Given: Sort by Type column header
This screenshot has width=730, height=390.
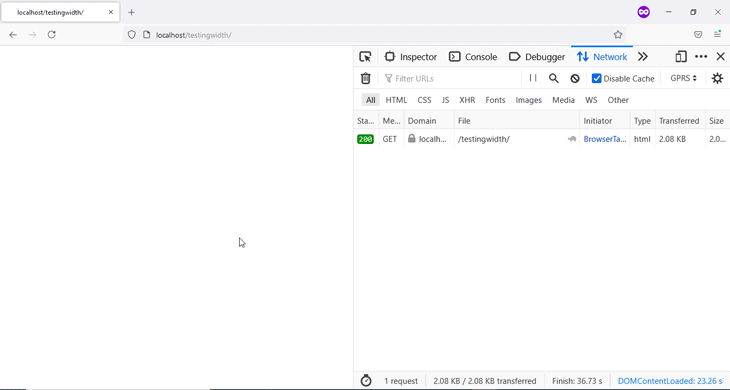Looking at the screenshot, I should point(642,121).
